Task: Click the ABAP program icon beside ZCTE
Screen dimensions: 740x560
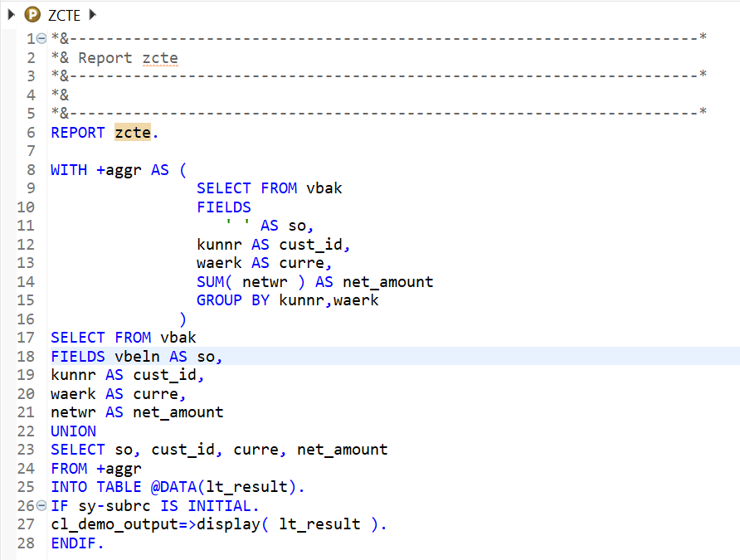Action: click(32, 14)
